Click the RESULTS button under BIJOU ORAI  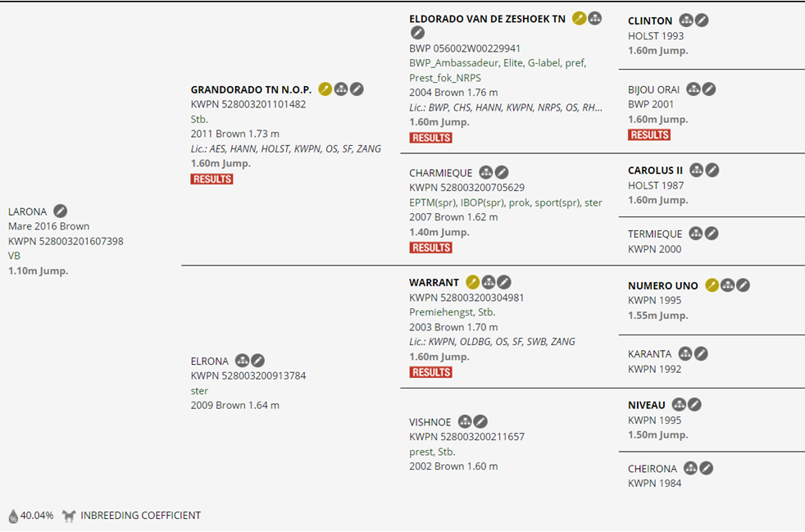[649, 134]
